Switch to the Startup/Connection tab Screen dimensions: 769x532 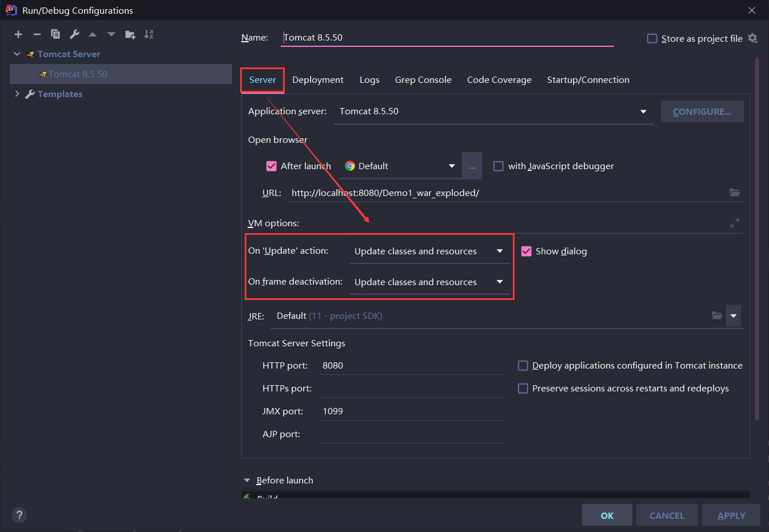[588, 80]
